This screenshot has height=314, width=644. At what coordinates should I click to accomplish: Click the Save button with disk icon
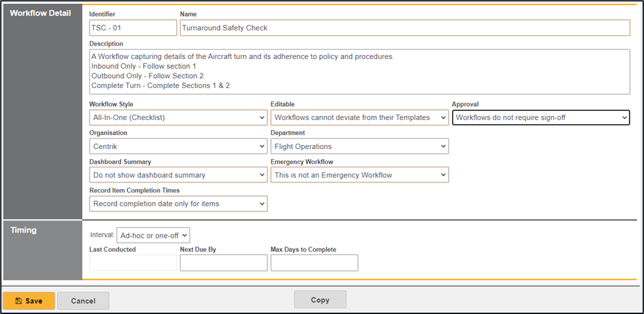pos(29,301)
